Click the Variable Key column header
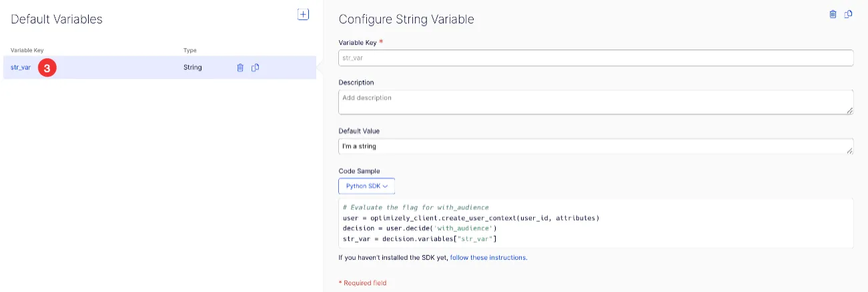Viewport: 868px width, 292px height. (x=27, y=50)
